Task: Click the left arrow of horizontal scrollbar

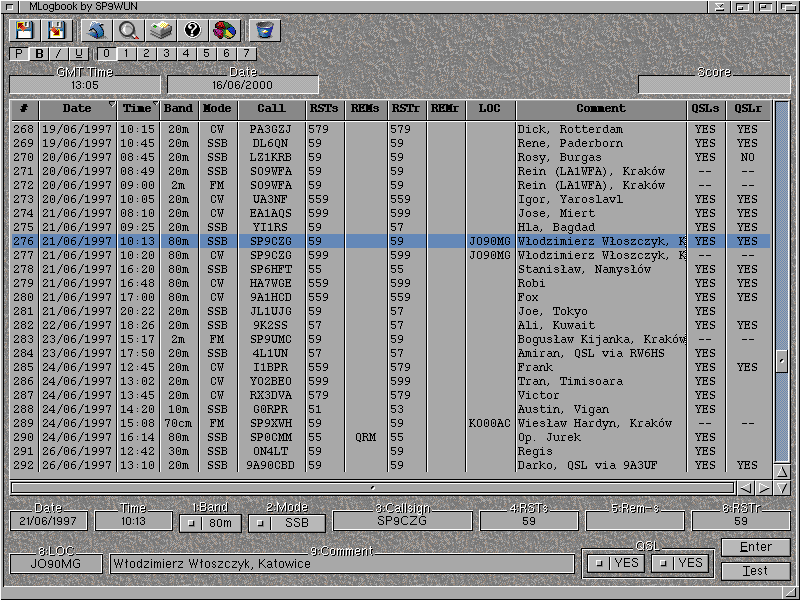Action: click(745, 488)
